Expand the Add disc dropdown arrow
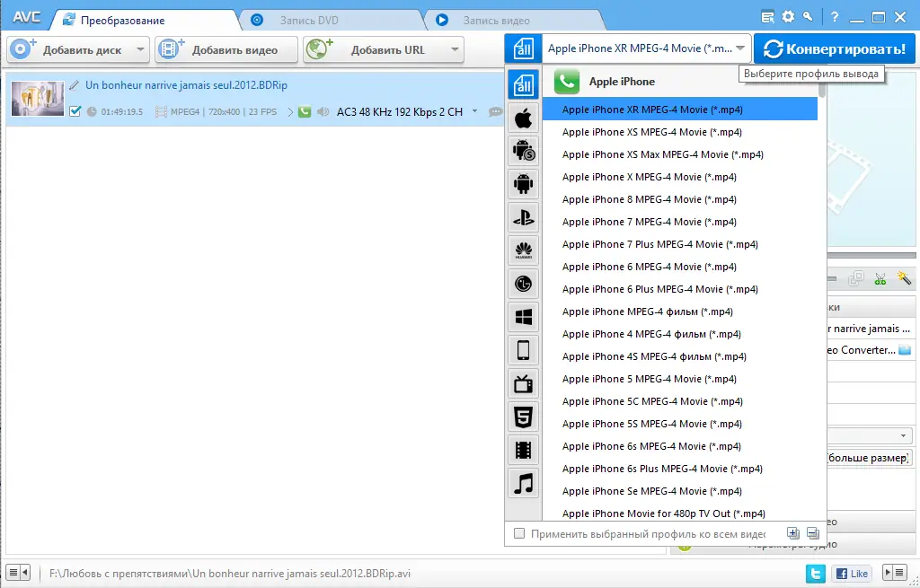Screen dimensions: 920x588 tap(140, 50)
